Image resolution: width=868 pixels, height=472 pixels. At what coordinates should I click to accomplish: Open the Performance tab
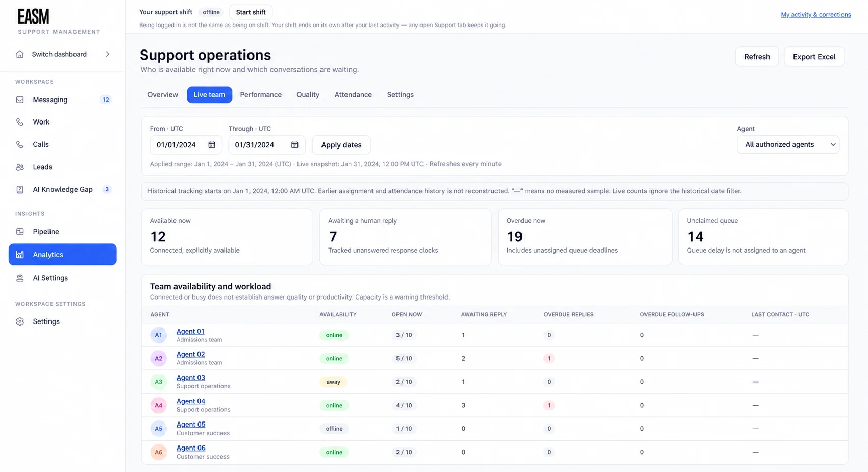(x=261, y=95)
